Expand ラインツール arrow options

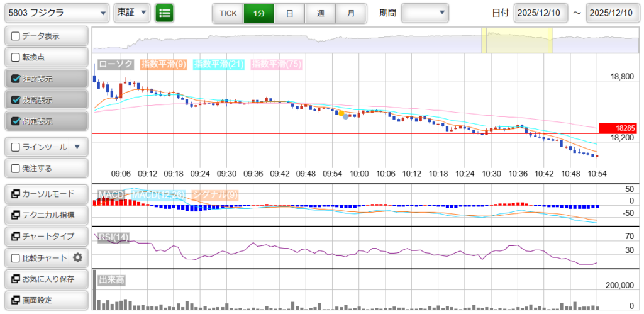pos(77,147)
